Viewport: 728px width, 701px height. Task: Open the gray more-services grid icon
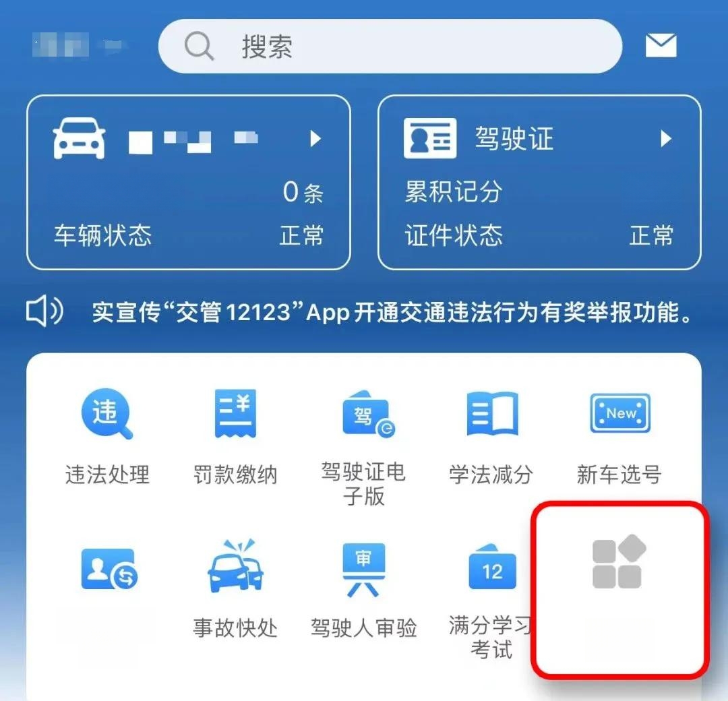pos(619,561)
